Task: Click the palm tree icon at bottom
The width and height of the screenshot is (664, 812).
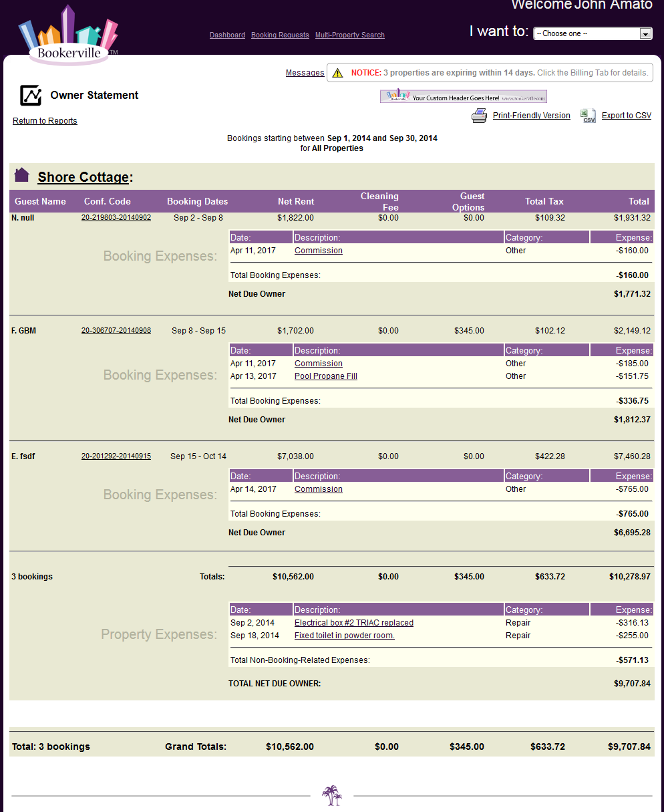Action: (x=331, y=795)
